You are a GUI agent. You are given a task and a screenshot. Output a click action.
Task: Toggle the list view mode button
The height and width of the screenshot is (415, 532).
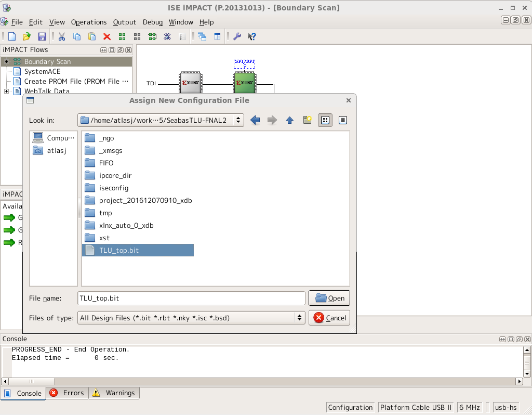[x=325, y=120]
